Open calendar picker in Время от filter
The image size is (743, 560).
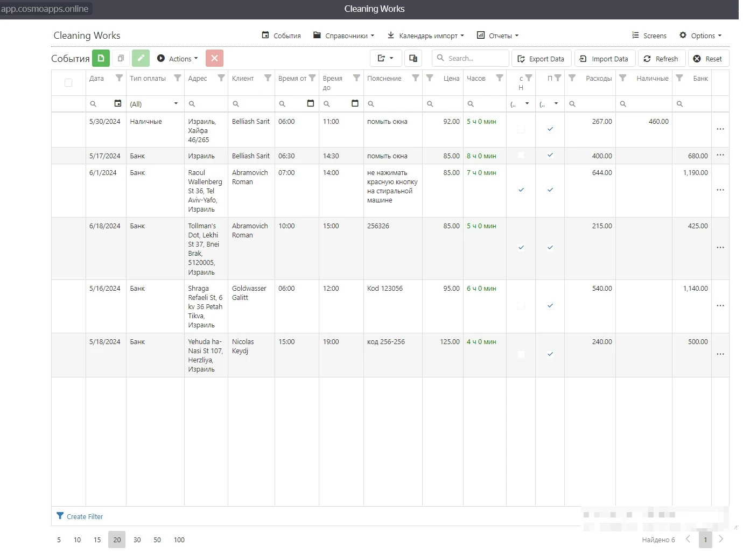[311, 103]
